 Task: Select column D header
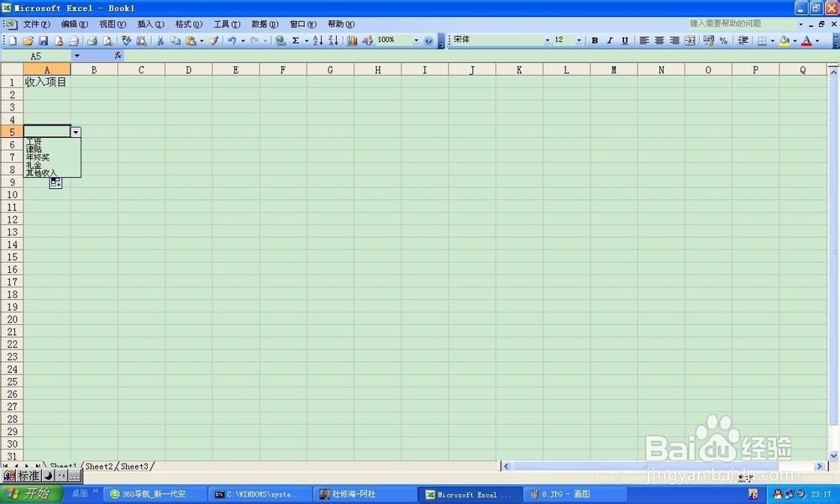pyautogui.click(x=188, y=70)
